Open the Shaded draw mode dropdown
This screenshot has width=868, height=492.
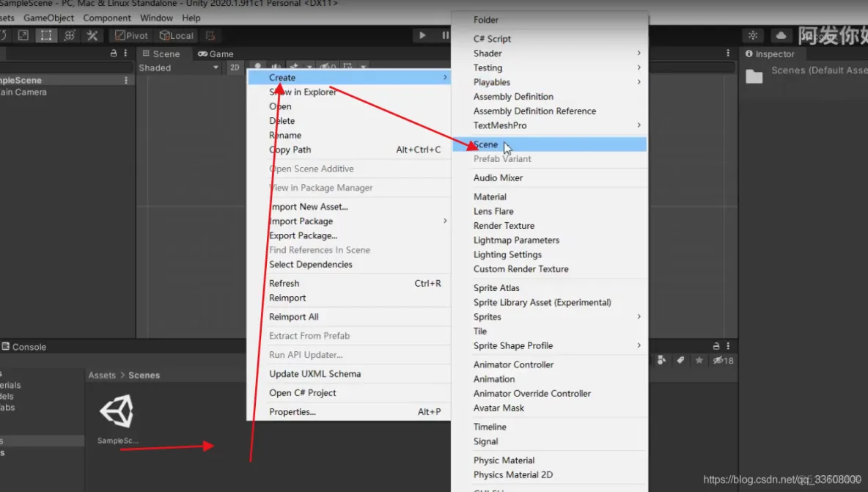point(178,67)
